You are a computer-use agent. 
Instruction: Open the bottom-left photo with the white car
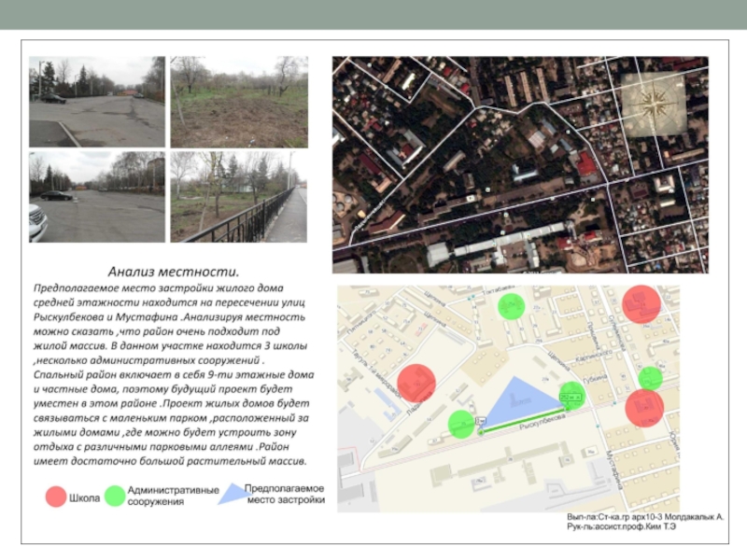click(97, 197)
